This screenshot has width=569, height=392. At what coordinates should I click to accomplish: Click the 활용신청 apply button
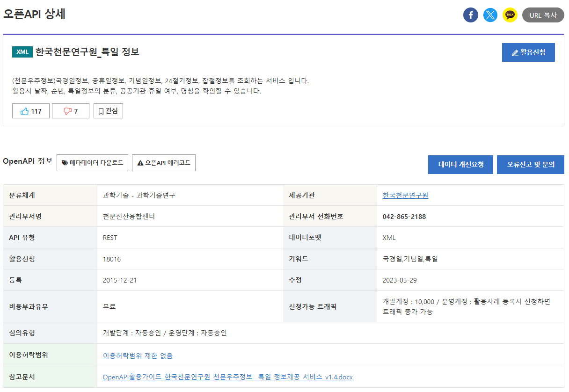(528, 52)
